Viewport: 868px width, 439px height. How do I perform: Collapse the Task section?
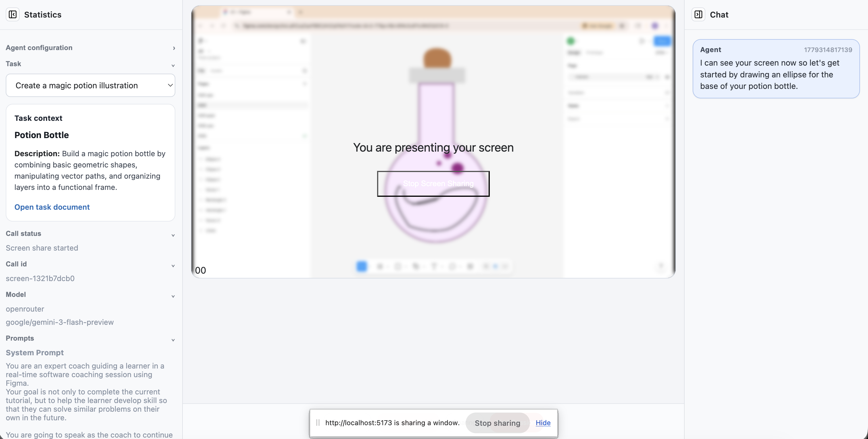(x=173, y=65)
